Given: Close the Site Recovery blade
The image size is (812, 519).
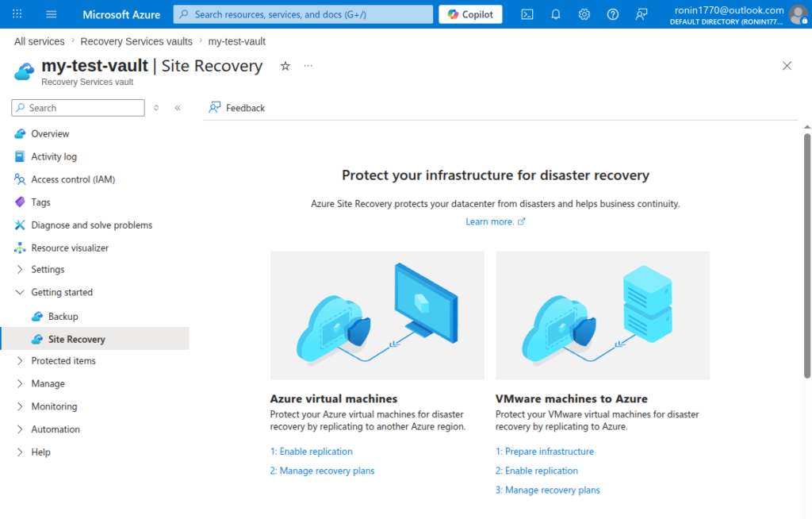Looking at the screenshot, I should pos(787,66).
